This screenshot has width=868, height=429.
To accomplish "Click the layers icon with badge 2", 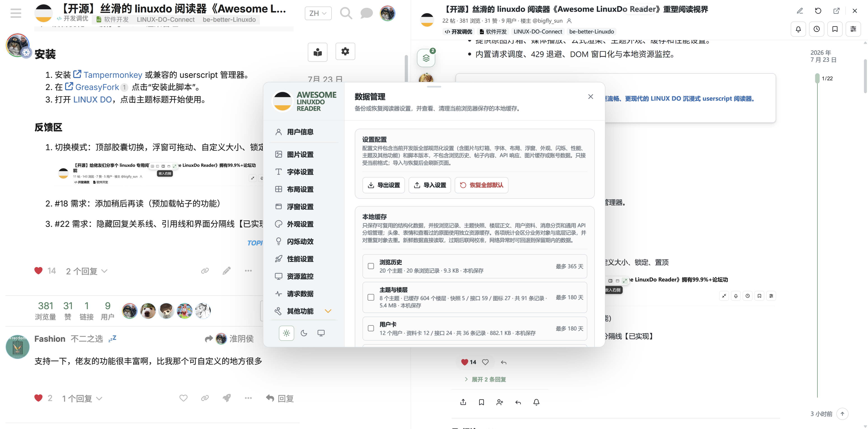I will pyautogui.click(x=426, y=58).
